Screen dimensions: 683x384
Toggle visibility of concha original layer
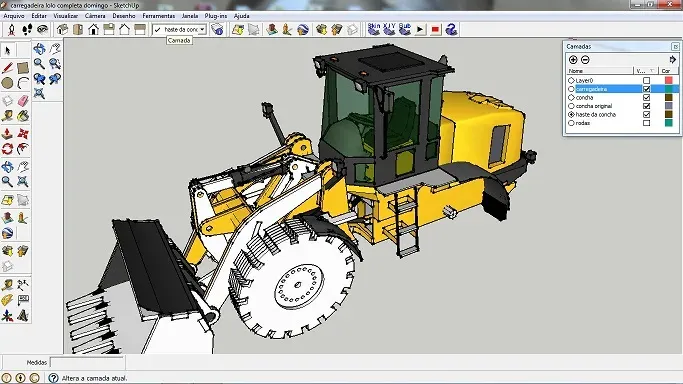pos(646,106)
